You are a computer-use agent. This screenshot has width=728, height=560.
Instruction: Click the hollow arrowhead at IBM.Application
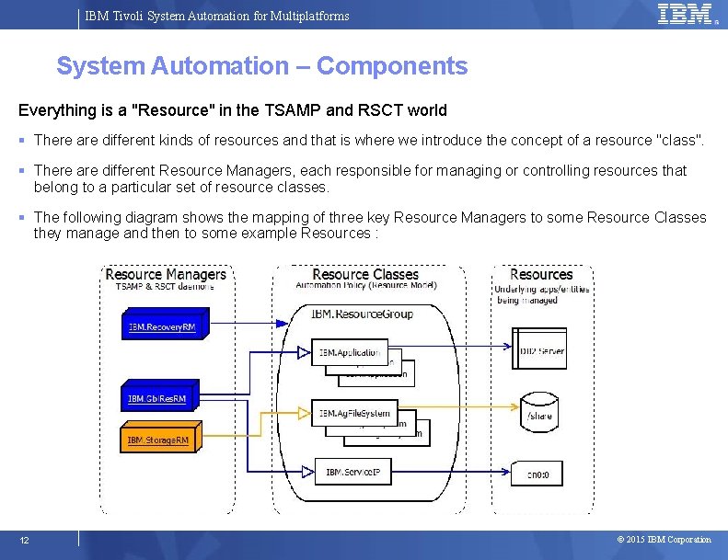click(x=304, y=352)
